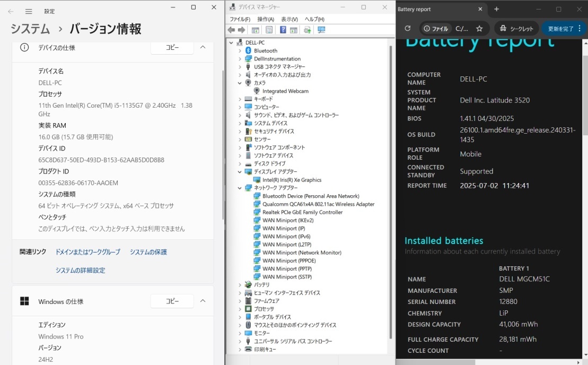Click the Update driver toolbar icon

pyautogui.click(x=306, y=30)
